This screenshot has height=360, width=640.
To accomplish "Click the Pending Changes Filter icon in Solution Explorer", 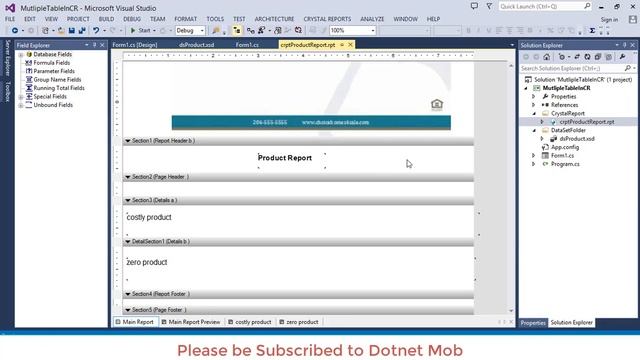I will pos(562,57).
